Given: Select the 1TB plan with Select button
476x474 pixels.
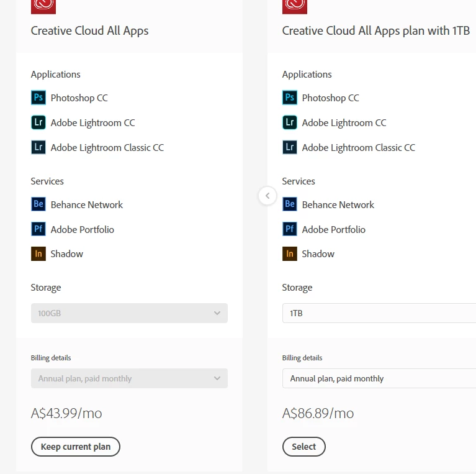Looking at the screenshot, I should (304, 447).
